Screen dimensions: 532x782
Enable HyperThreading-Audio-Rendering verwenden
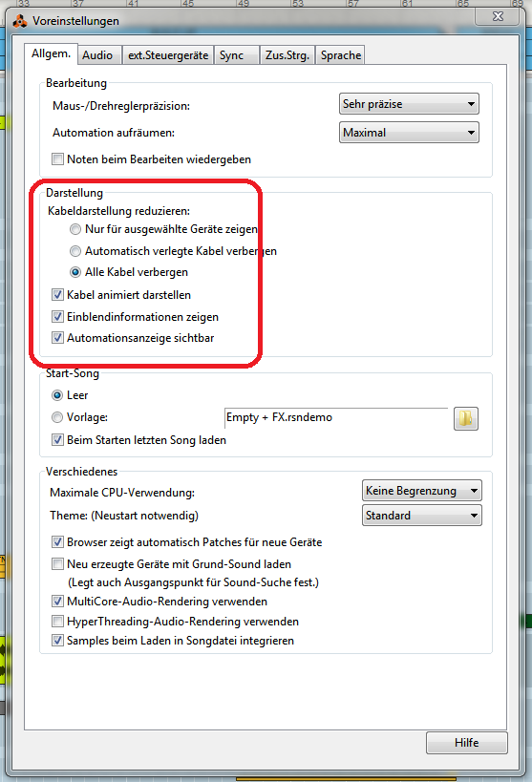point(58,622)
